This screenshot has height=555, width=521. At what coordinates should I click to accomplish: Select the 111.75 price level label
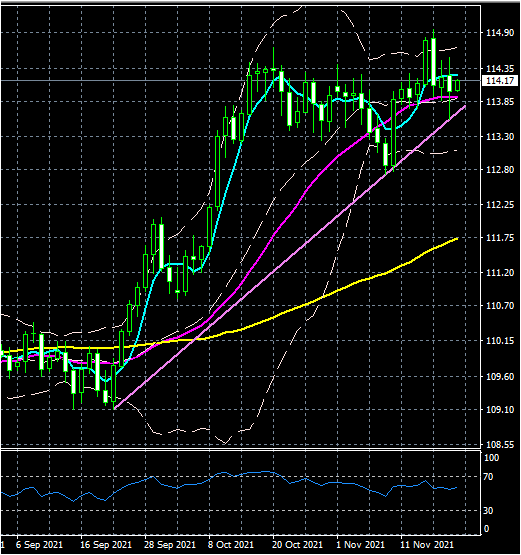point(500,238)
